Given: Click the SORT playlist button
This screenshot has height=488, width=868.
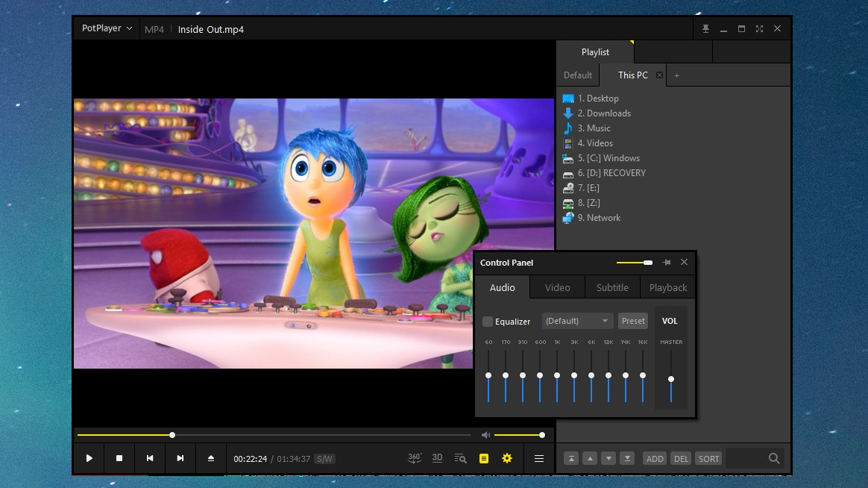Looking at the screenshot, I should [x=708, y=459].
